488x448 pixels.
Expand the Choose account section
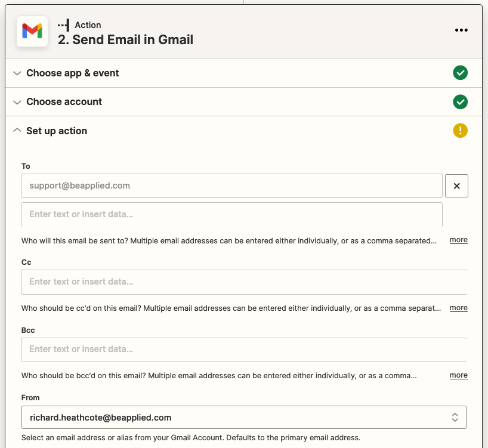pyautogui.click(x=64, y=102)
